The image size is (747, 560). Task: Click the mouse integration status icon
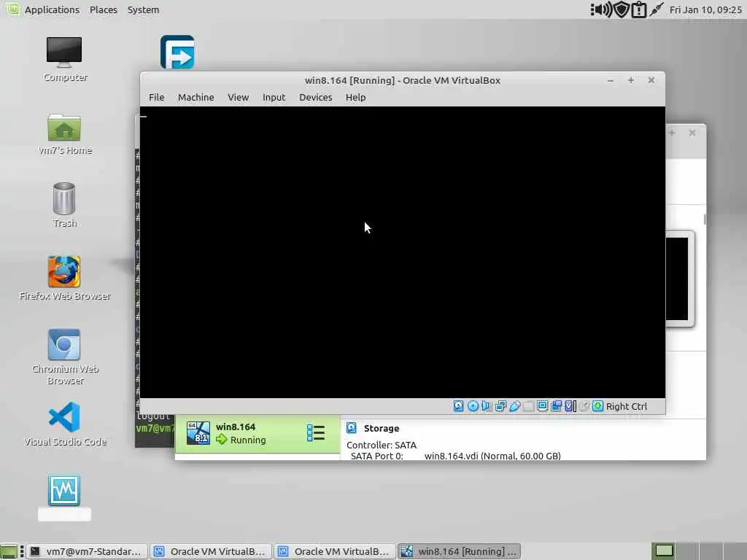tap(584, 406)
